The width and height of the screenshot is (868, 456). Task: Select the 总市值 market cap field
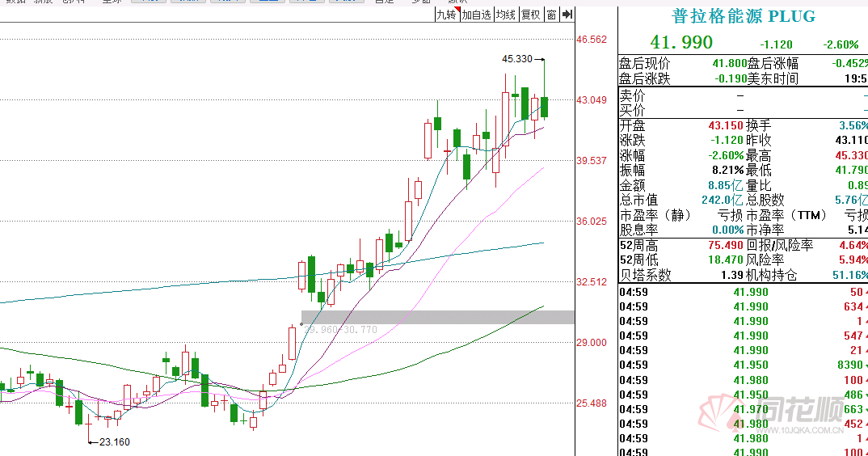click(638, 200)
